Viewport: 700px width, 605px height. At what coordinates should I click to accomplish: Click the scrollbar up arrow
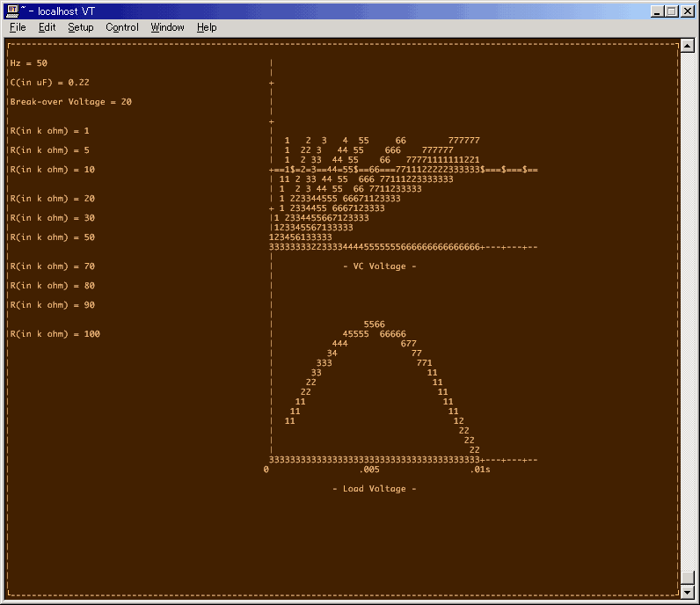tap(688, 45)
